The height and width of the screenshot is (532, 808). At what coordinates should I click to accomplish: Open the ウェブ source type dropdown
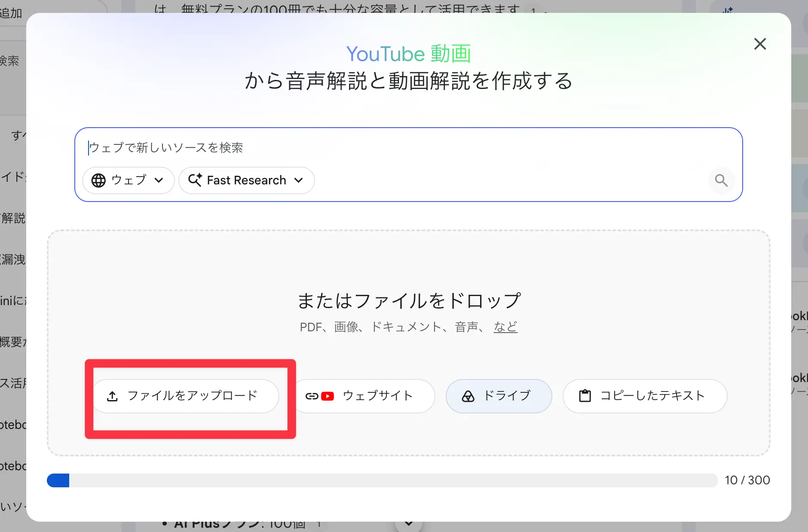128,180
